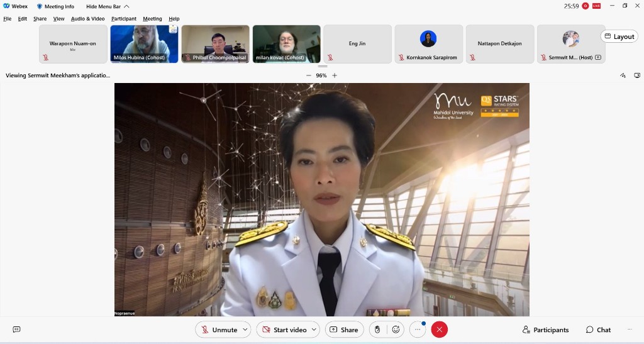Open the Meeting Info shield icon
The height and width of the screenshot is (344, 644).
click(x=40, y=6)
